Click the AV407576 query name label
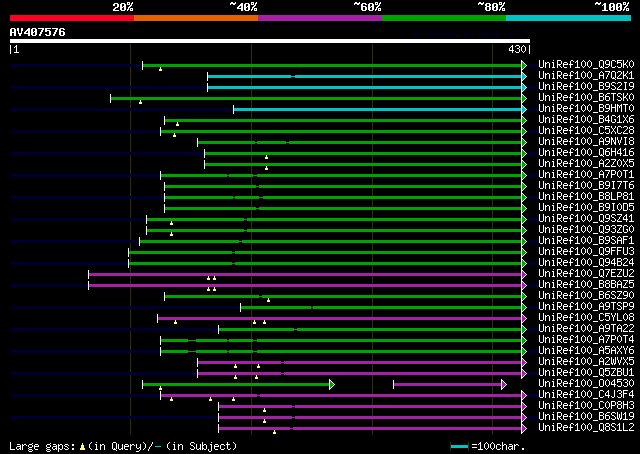Image resolution: width=640 pixels, height=454 pixels. point(38,32)
